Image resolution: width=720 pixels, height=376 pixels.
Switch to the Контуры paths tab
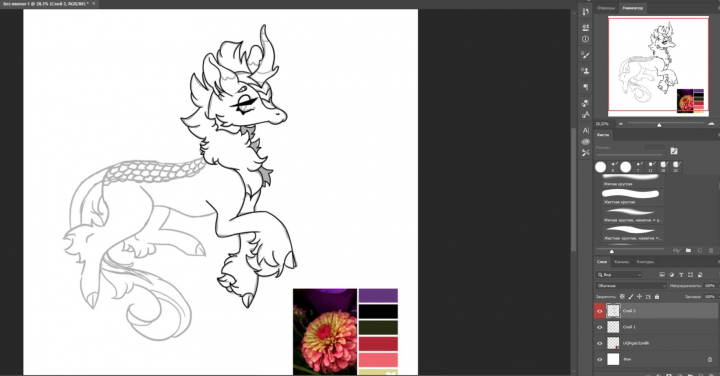(x=645, y=262)
